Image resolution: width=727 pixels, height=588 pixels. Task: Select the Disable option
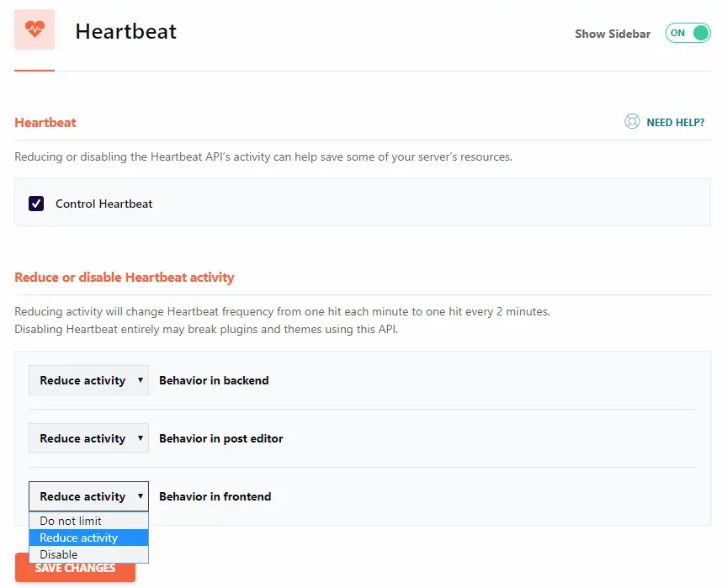coord(88,554)
